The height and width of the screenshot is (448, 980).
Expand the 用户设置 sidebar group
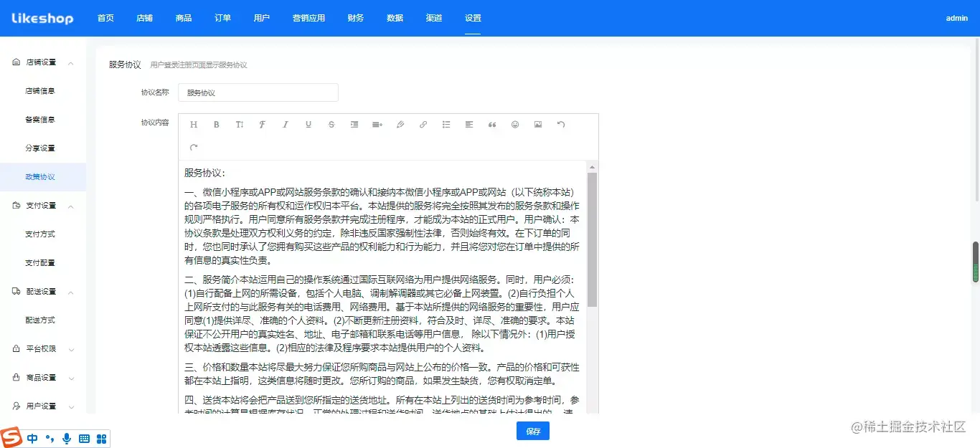[x=43, y=406]
